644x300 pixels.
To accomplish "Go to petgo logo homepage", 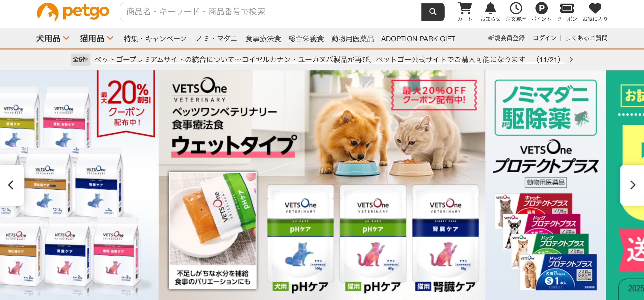I will tap(73, 12).
